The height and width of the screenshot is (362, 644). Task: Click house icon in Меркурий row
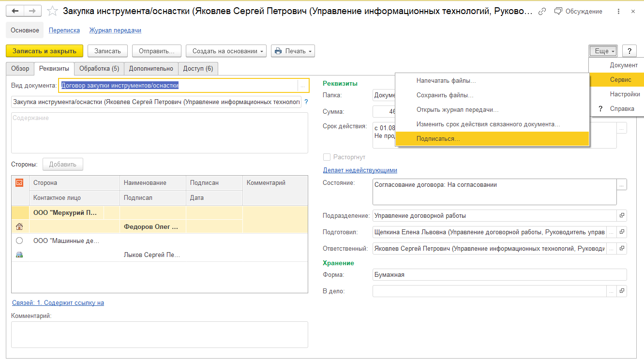tap(19, 226)
